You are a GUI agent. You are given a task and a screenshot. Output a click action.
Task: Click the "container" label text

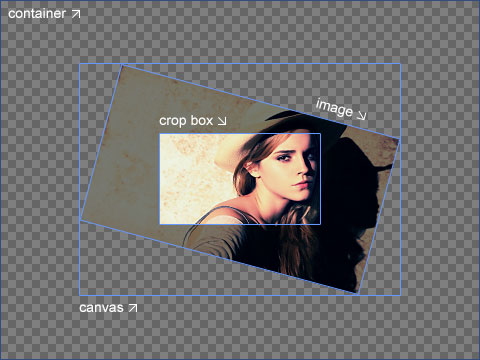[x=37, y=14]
